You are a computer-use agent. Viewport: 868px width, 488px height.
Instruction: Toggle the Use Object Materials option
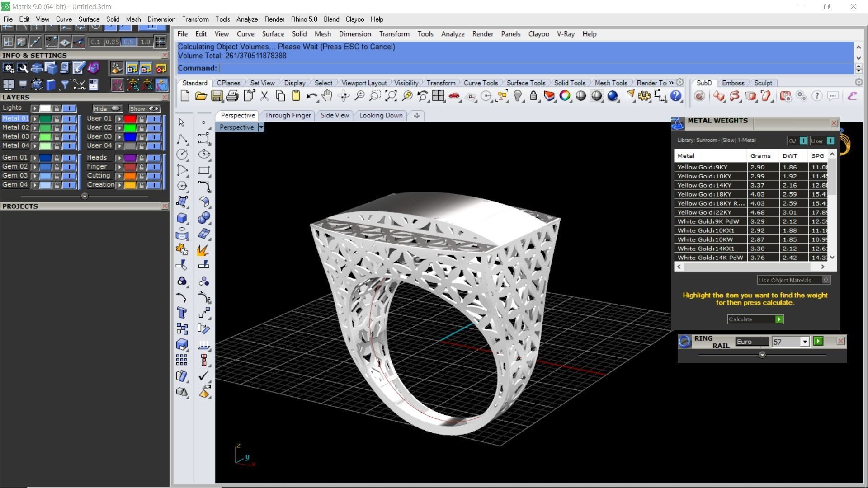826,280
